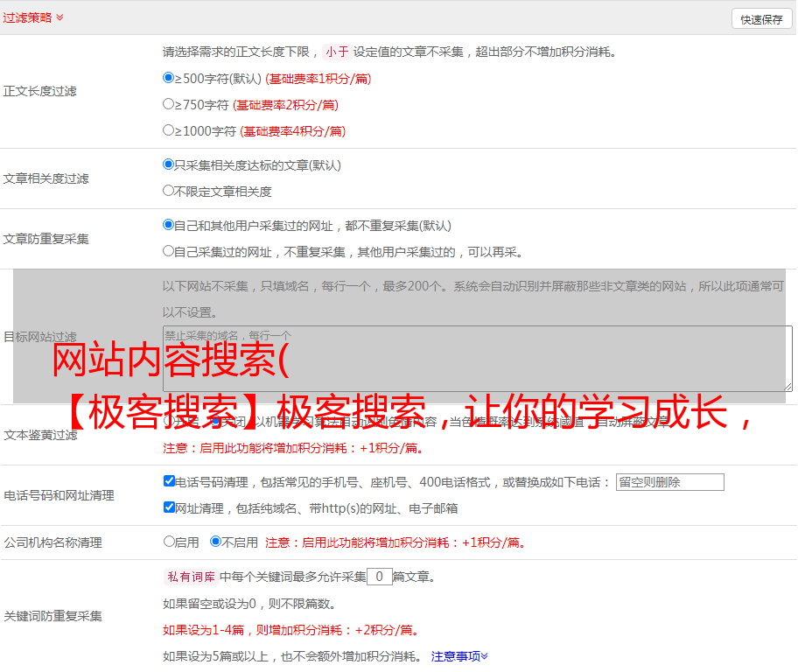Click the 文本鉴黄过滤 row label
Viewport: 798px width, 672px height.
pos(41,435)
